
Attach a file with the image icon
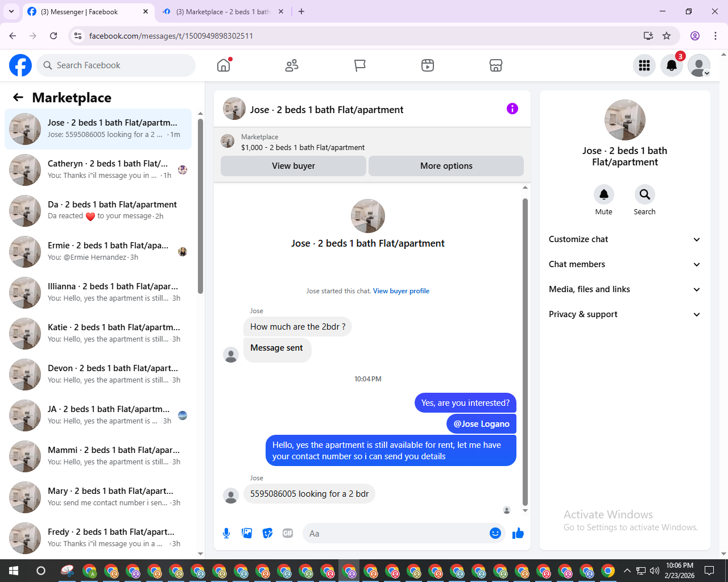pos(247,533)
